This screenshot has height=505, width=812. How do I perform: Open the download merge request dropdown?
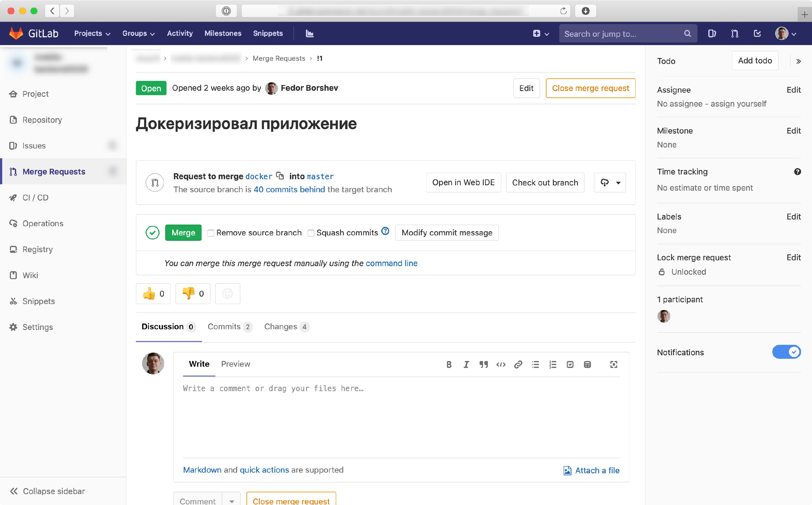(610, 182)
